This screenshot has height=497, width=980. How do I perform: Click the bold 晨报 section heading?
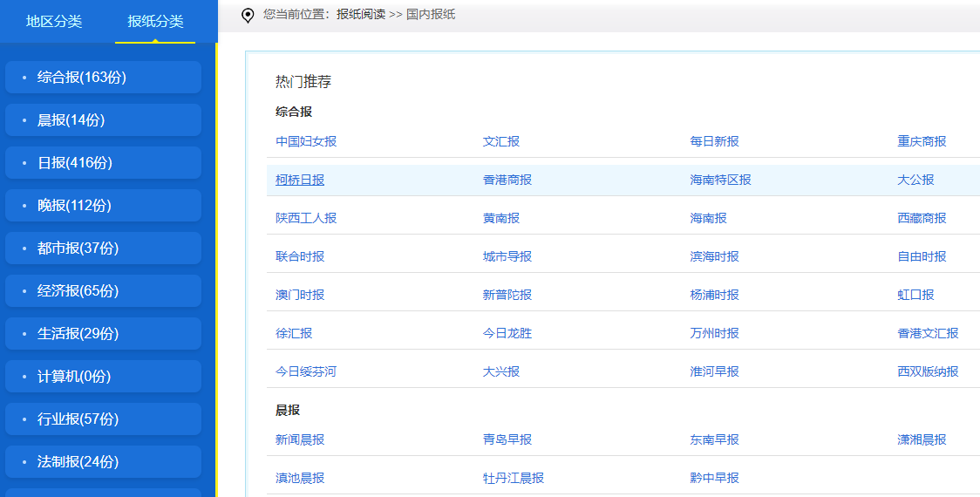click(x=288, y=410)
